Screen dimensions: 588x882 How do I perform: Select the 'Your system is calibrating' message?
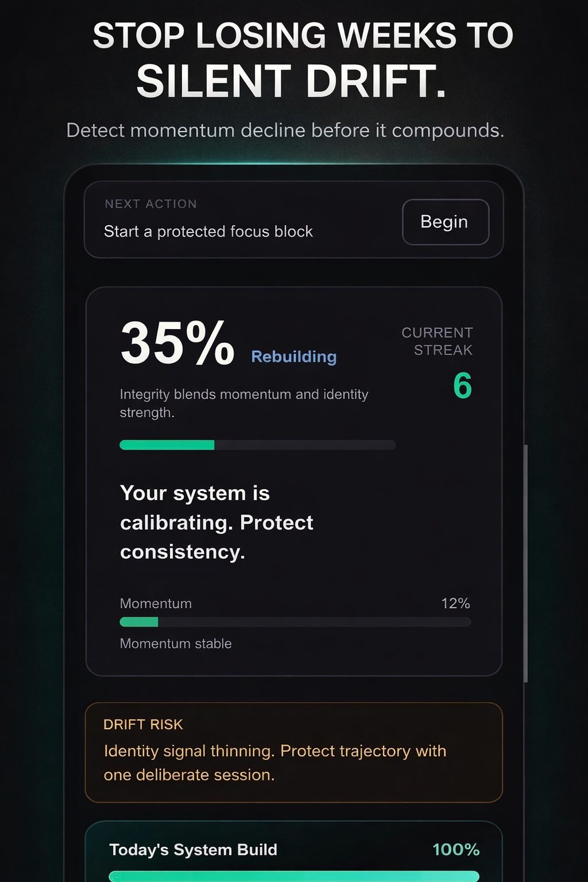click(x=216, y=523)
